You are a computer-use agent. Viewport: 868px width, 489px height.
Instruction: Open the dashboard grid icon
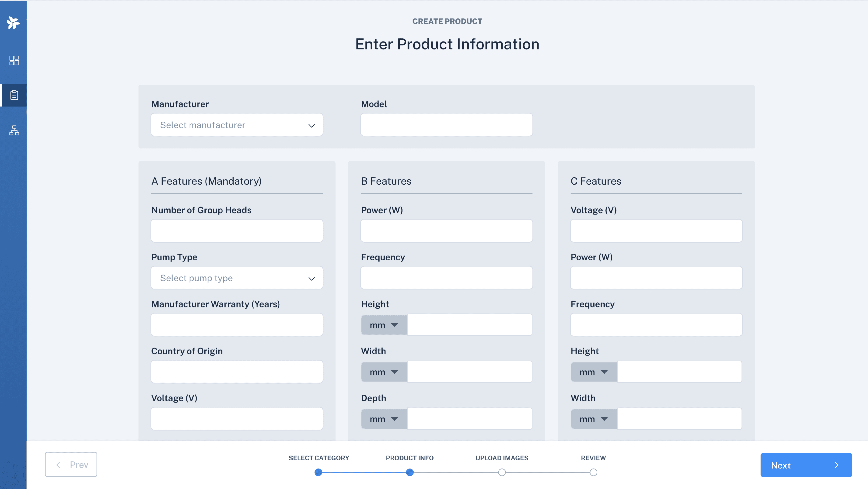point(14,61)
